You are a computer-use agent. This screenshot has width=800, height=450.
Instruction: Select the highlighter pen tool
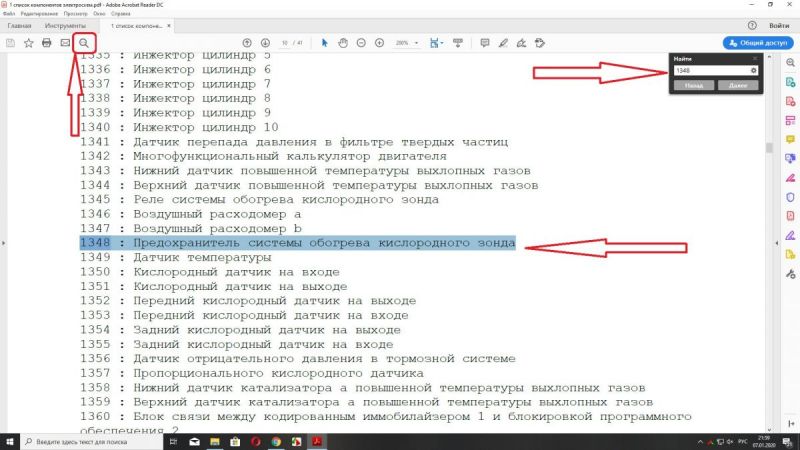503,43
